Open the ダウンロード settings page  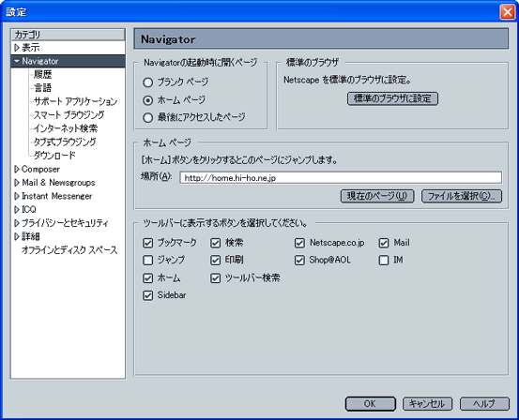pos(54,156)
